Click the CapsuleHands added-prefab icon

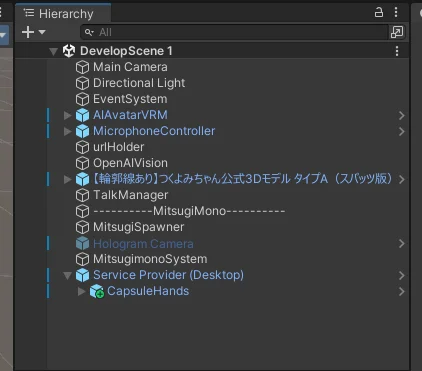pos(97,291)
